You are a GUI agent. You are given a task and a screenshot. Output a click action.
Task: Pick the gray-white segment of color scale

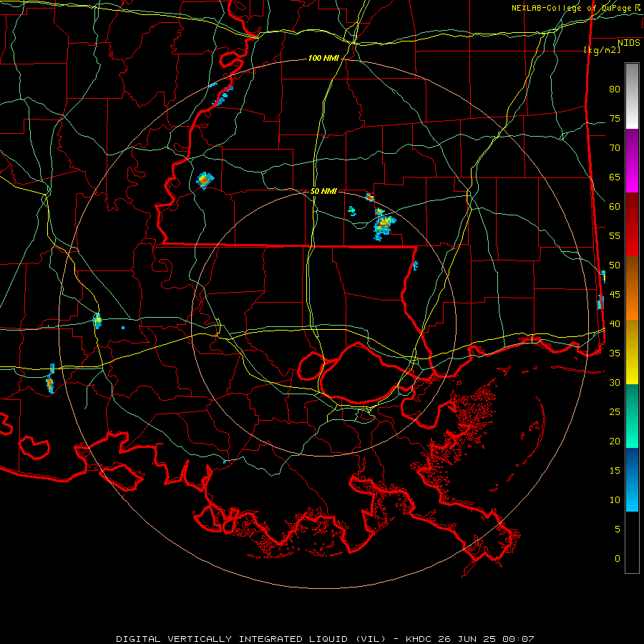pyautogui.click(x=632, y=96)
